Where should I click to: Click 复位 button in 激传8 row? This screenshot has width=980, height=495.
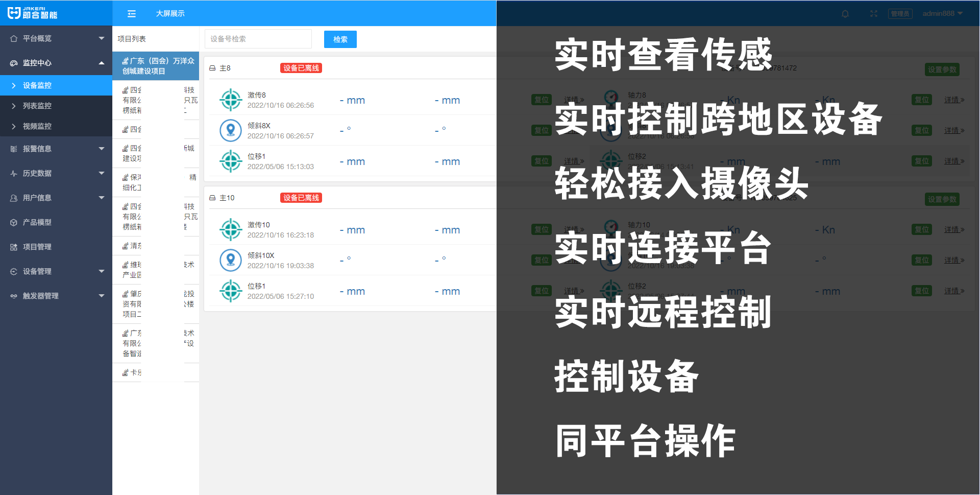(x=542, y=100)
